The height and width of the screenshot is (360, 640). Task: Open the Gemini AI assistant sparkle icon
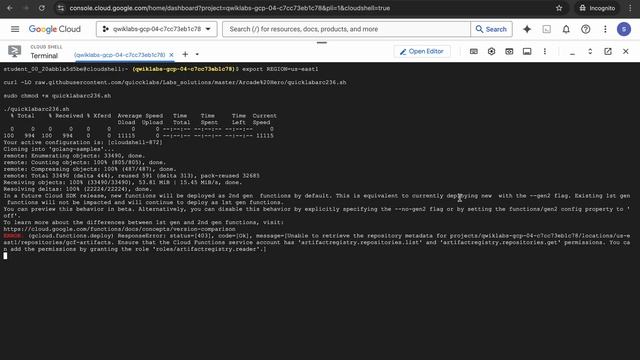pos(527,29)
